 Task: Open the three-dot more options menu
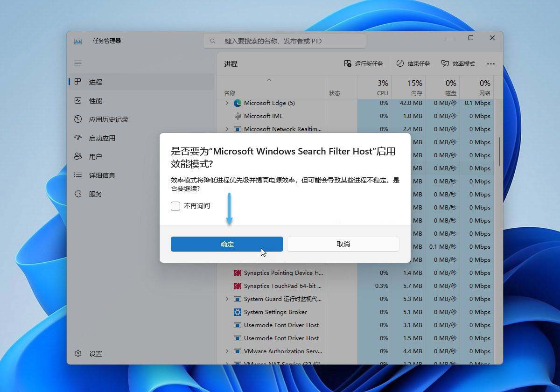click(x=490, y=63)
